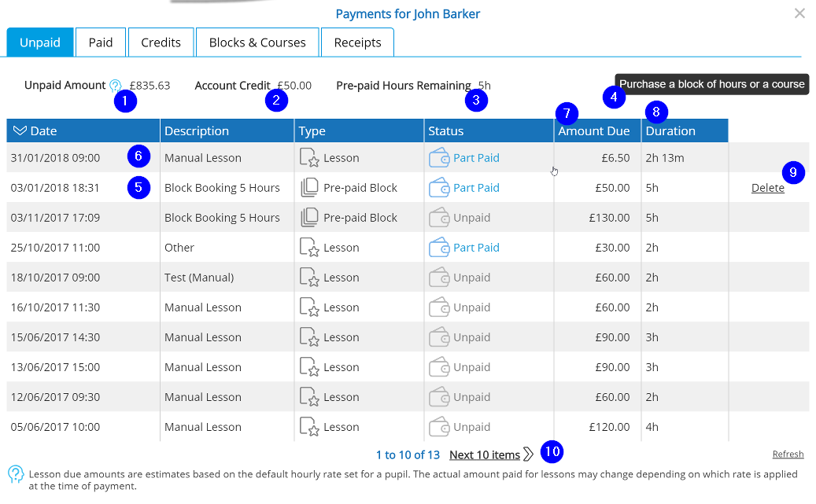Close the Payments for John Barker dialog

(x=799, y=13)
